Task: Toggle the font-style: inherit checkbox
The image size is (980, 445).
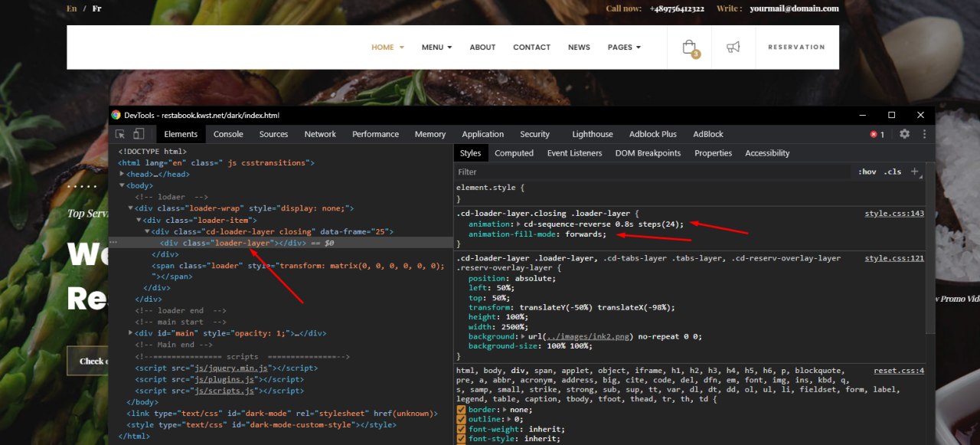Action: (461, 439)
